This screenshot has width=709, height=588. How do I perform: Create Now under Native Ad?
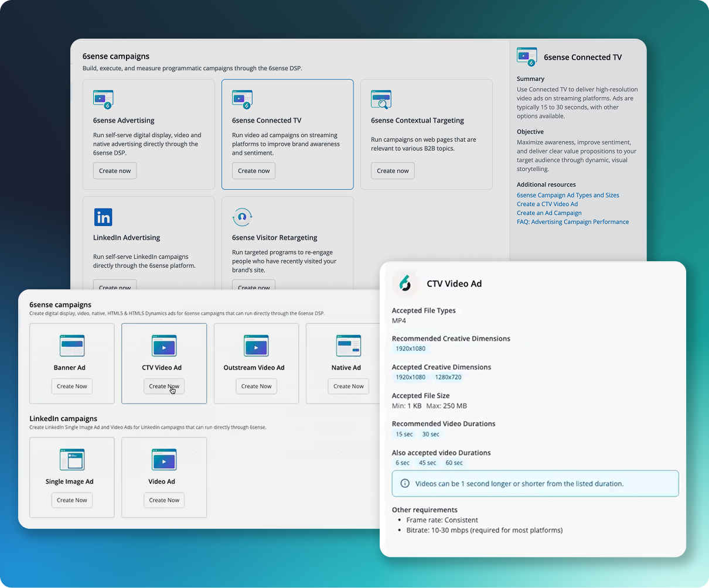(x=349, y=387)
